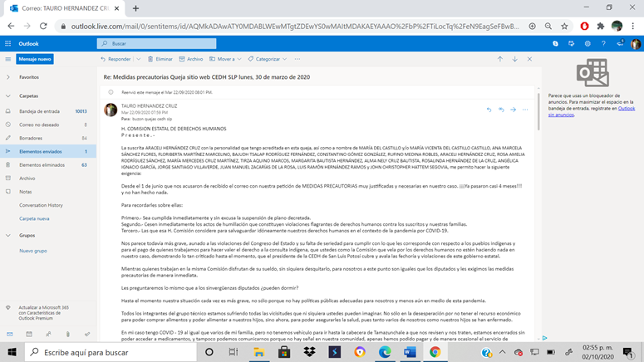Open Bandeja de entrada folder
The width and height of the screenshot is (644, 362).
[x=48, y=111]
